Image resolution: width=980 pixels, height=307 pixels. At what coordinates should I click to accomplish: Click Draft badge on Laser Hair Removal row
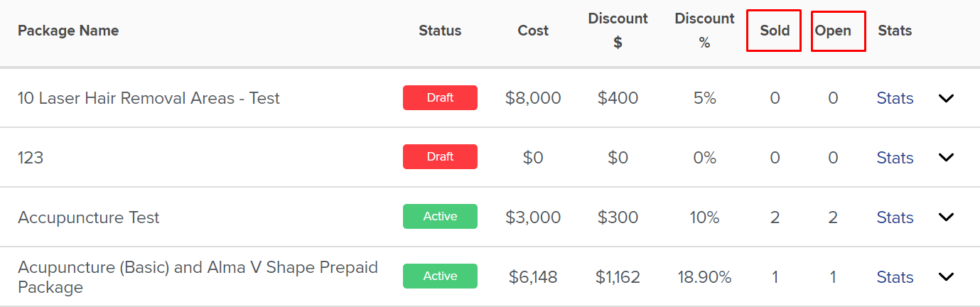tap(440, 98)
